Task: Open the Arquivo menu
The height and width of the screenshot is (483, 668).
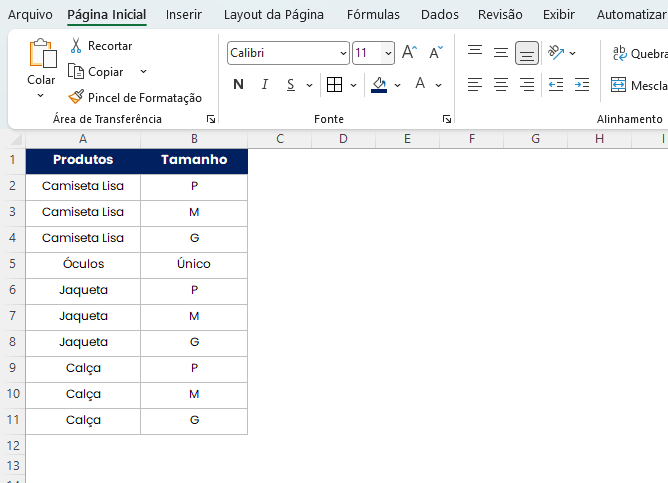Action: [x=30, y=14]
